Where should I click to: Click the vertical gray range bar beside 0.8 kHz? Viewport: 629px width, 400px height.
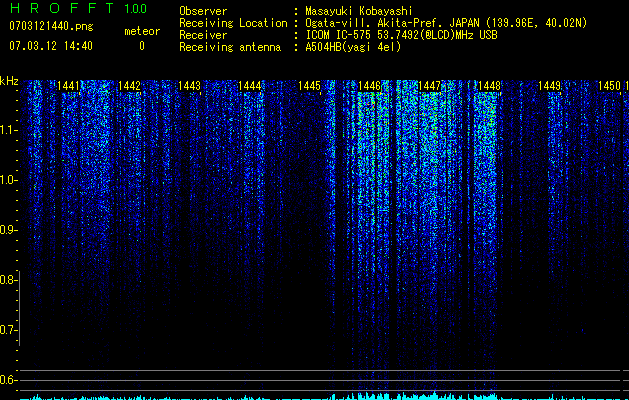[19, 308]
